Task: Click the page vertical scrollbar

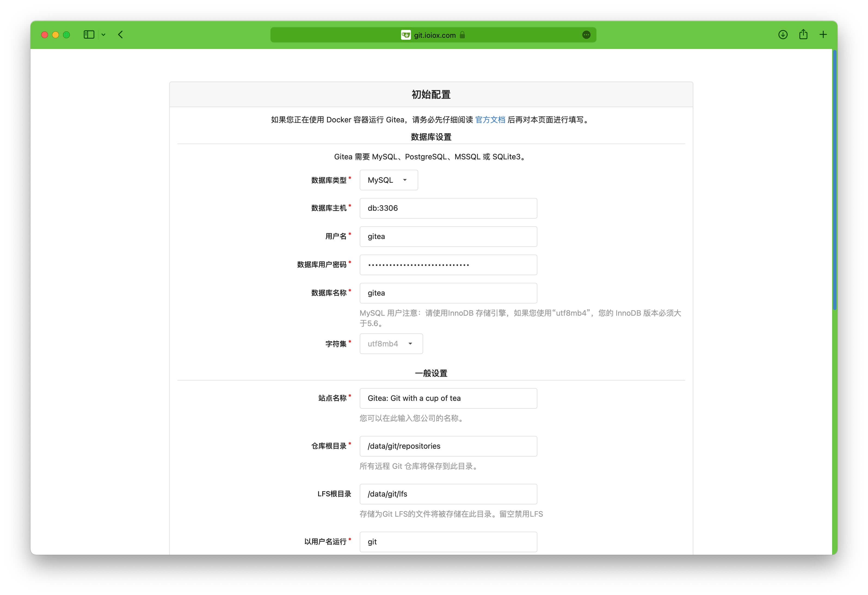Action: point(834,180)
